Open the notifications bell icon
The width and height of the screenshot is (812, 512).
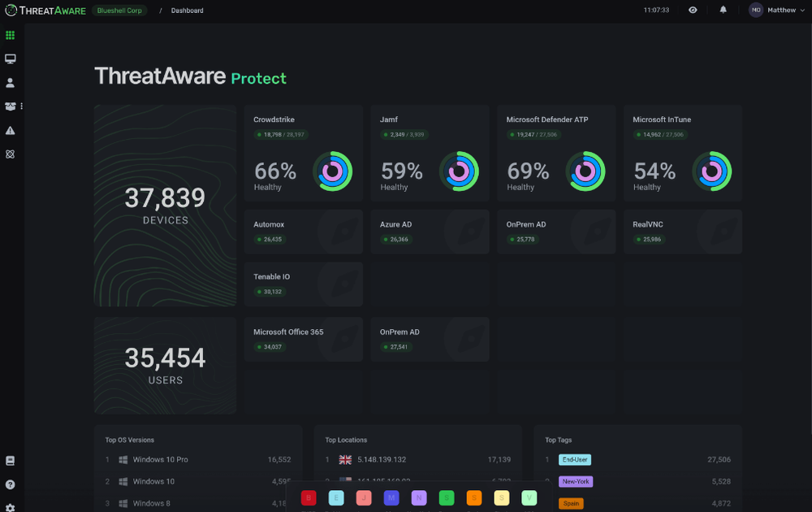pos(723,10)
